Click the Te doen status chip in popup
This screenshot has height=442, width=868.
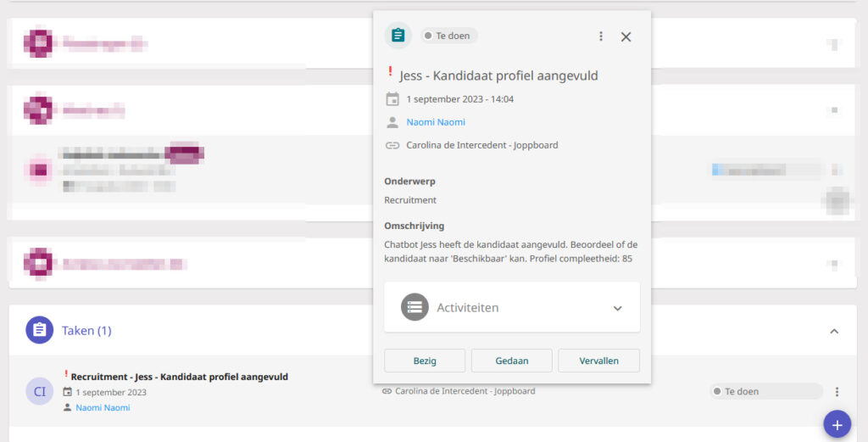point(449,36)
